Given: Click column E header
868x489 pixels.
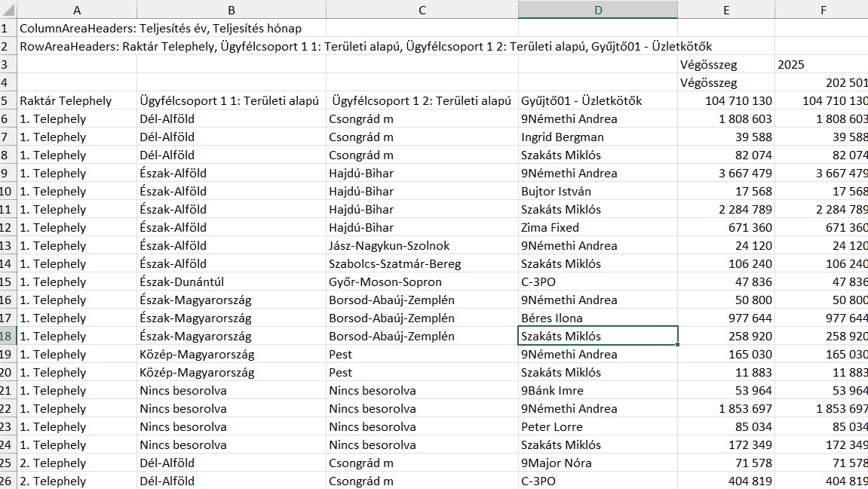Looking at the screenshot, I should tap(725, 10).
